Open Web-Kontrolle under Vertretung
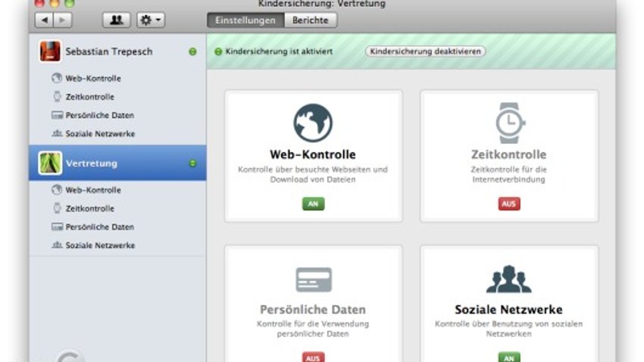The height and width of the screenshot is (362, 644). (93, 190)
